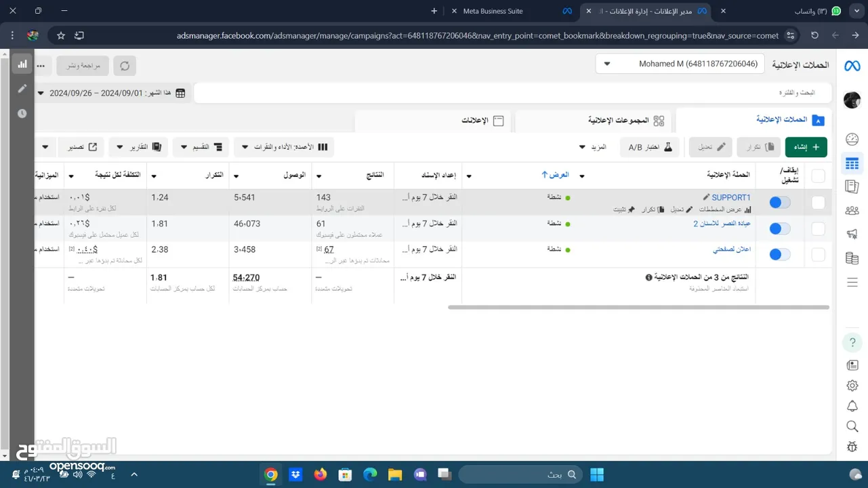Open a new browser tab with plus

click(x=434, y=12)
